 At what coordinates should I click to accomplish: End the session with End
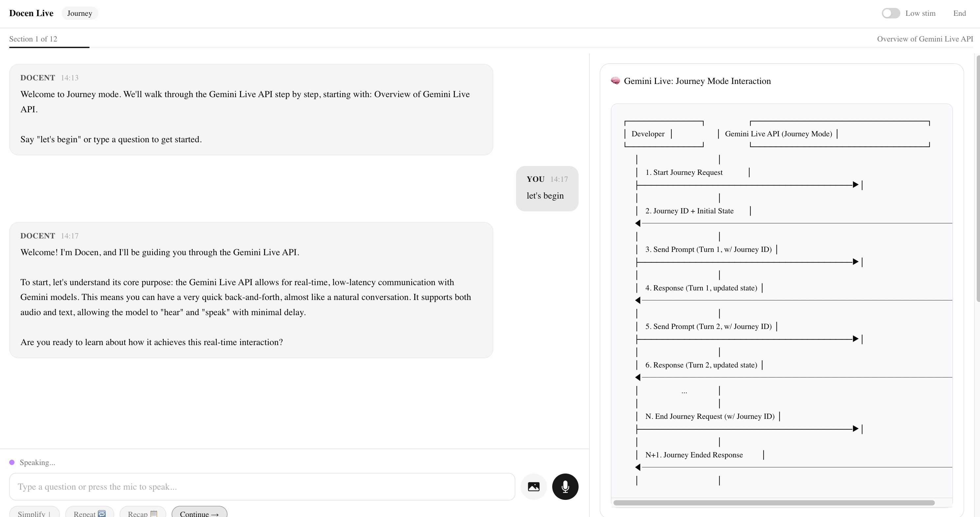point(960,13)
